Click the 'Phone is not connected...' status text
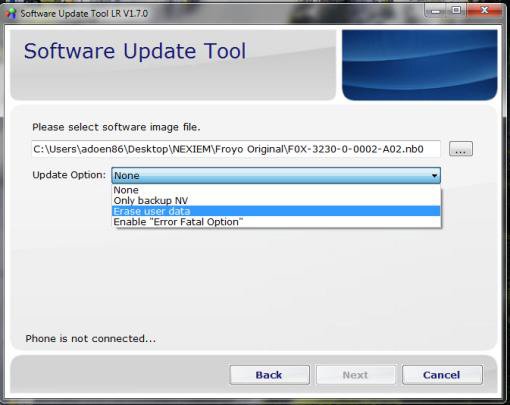The image size is (510, 405). click(90, 339)
